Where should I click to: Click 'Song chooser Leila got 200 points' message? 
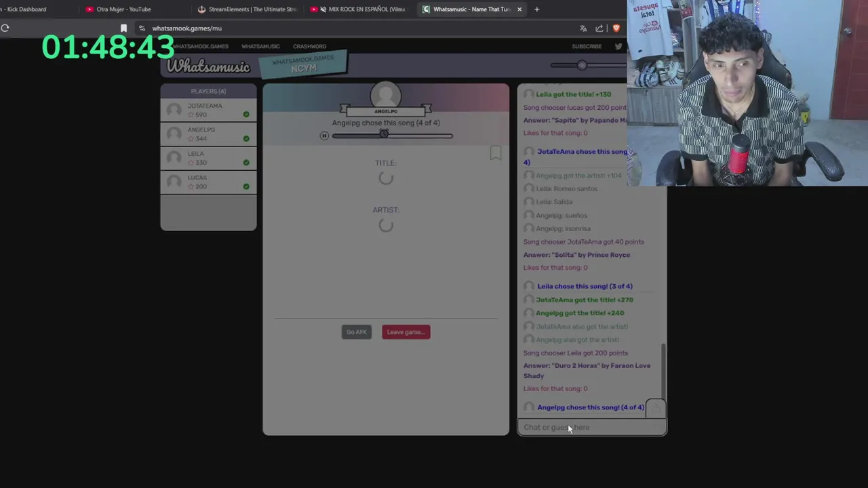coord(576,353)
